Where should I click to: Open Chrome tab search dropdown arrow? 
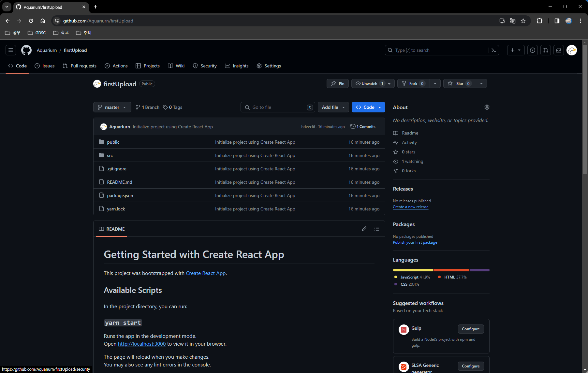7,7
